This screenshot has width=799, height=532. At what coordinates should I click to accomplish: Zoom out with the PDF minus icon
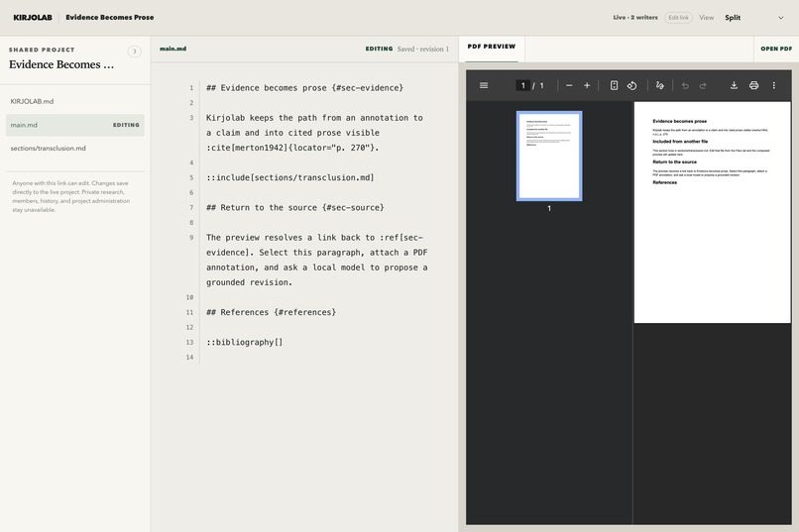click(569, 85)
